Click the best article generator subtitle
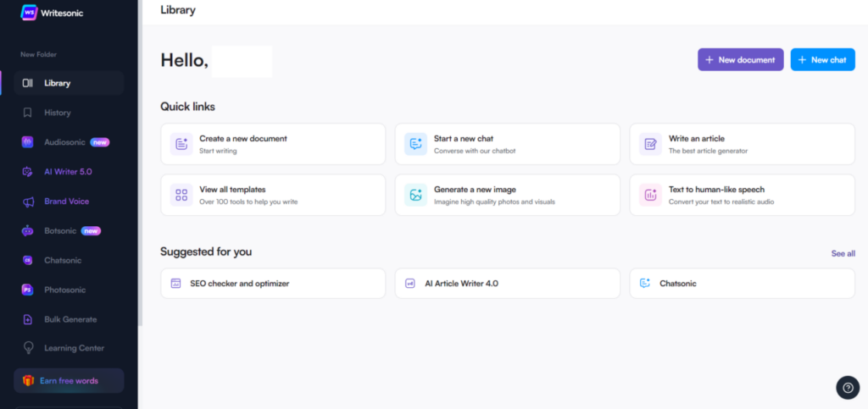The width and height of the screenshot is (868, 409). (708, 151)
